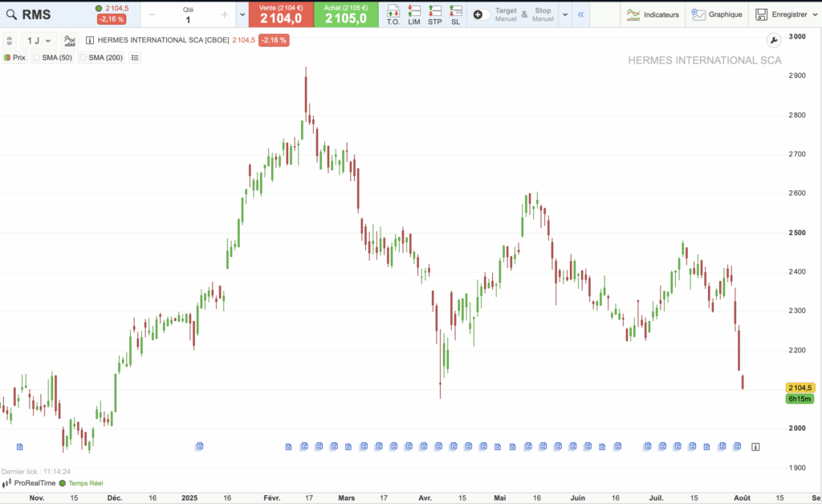Open the indicator list icon after SMA (200)
Image resolution: width=822 pixels, height=504 pixels.
pos(135,58)
